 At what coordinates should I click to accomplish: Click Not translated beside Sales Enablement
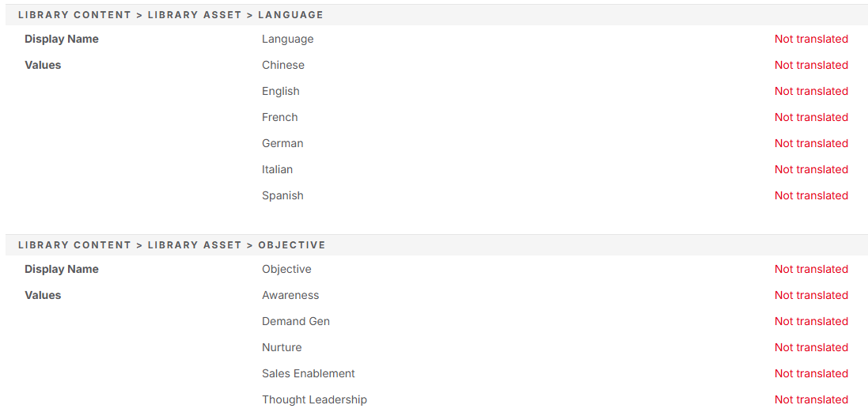tap(811, 373)
